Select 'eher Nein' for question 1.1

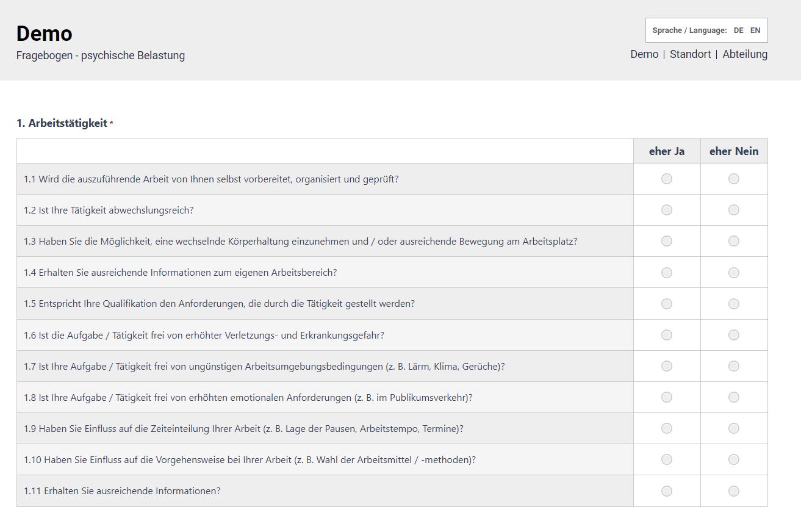734,179
